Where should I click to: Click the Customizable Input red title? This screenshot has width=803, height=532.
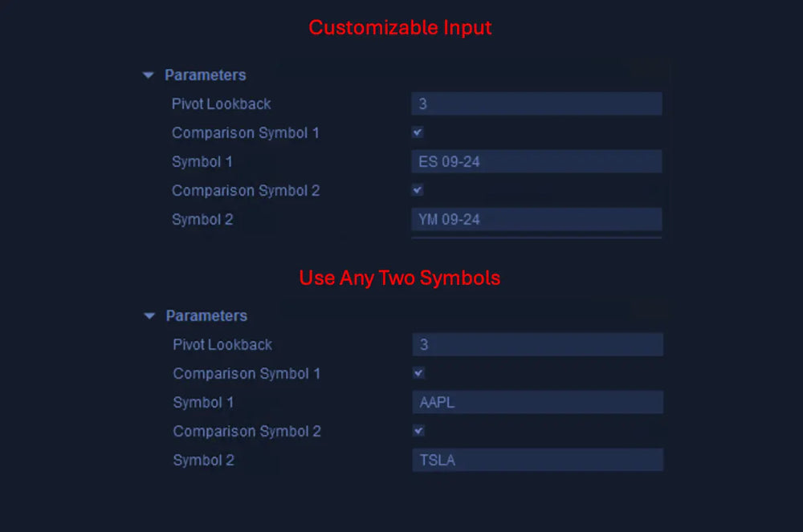click(x=400, y=27)
